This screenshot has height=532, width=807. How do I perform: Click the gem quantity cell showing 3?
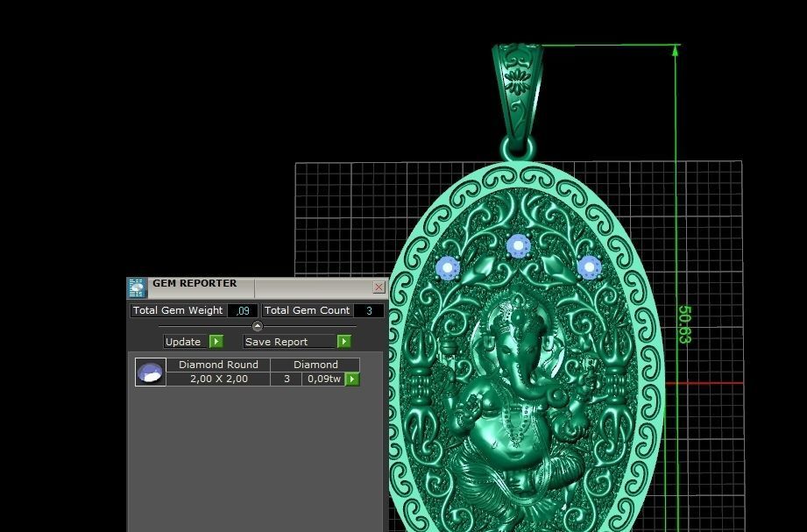tap(287, 379)
